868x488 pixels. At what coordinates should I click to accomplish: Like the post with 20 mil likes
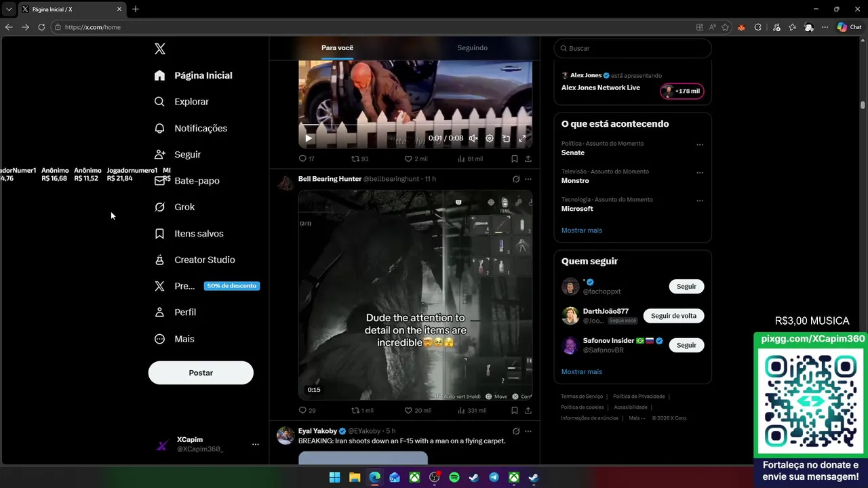pyautogui.click(x=418, y=410)
